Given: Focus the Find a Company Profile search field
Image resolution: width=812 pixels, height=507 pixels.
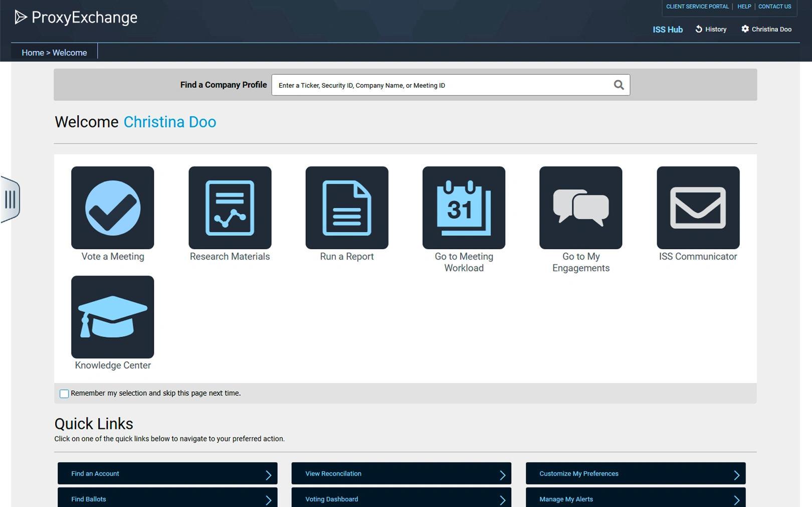Looking at the screenshot, I should (451, 85).
